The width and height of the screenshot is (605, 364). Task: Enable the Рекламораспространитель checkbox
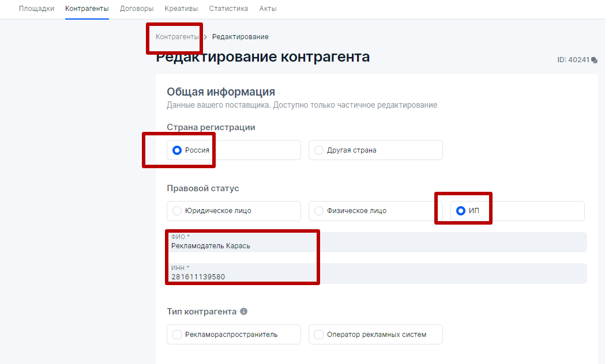(177, 335)
